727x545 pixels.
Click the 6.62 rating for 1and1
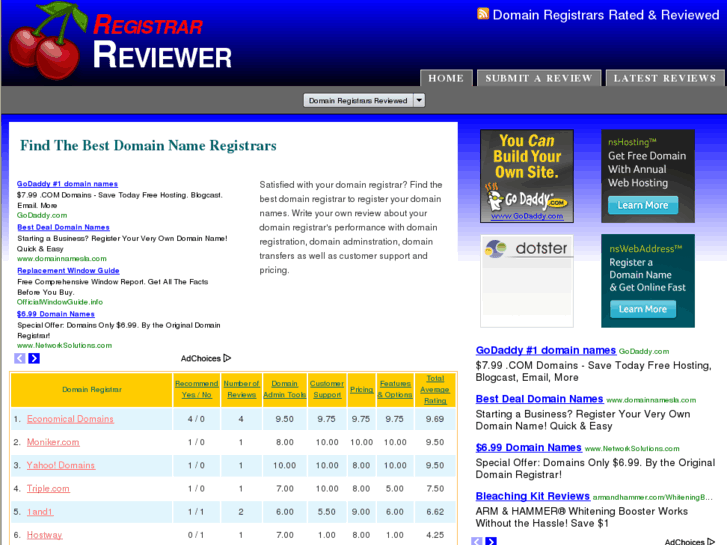435,512
